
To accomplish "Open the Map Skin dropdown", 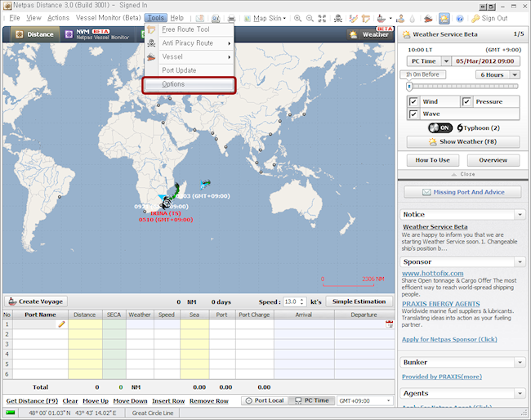I will pos(265,18).
